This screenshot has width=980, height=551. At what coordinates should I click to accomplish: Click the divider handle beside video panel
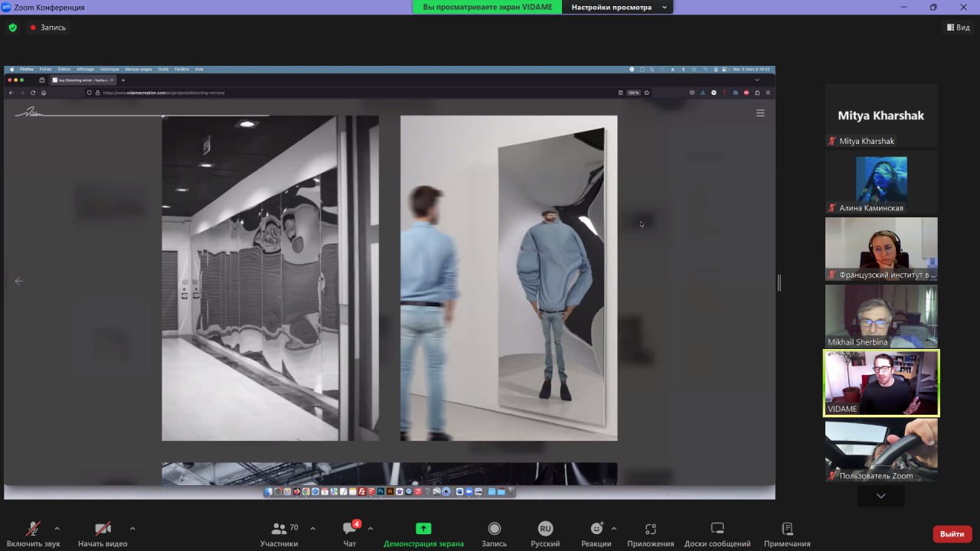click(779, 282)
